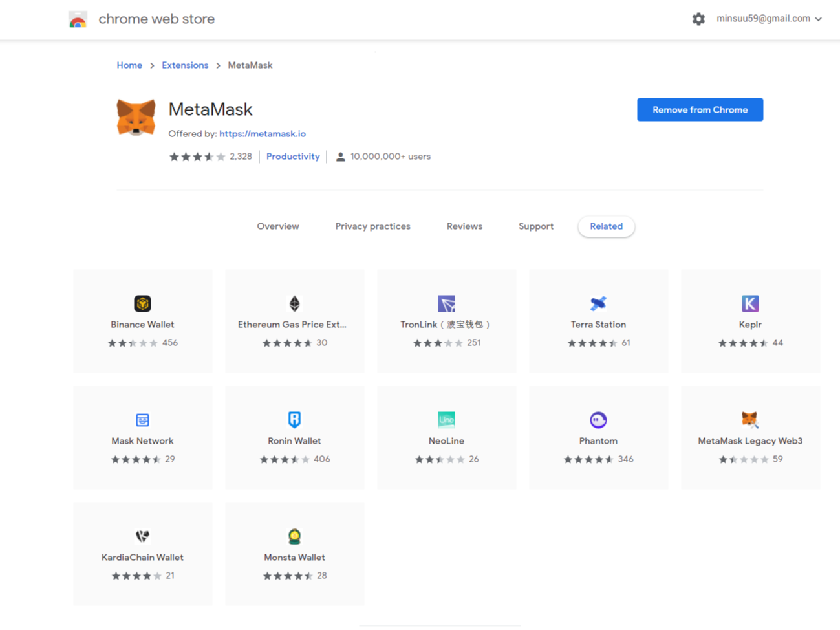Viewport: 840px width, 630px height.
Task: Click the Keplr K icon
Action: tap(750, 303)
